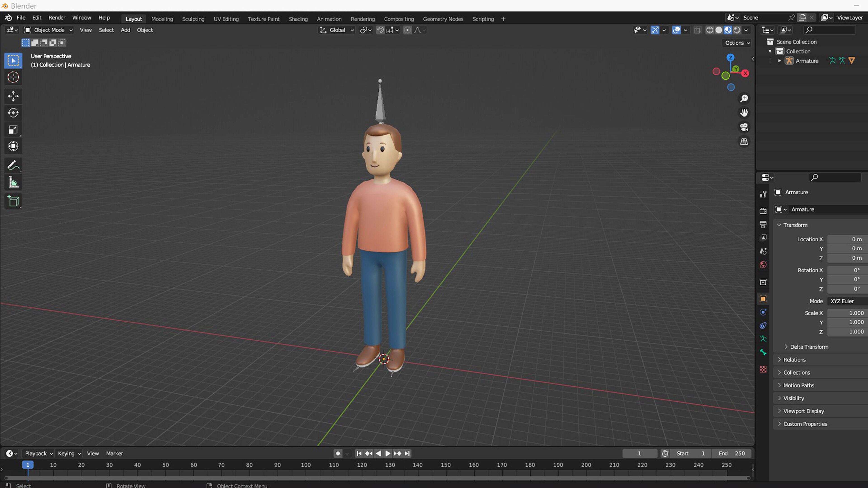
Task: Play the animation forward
Action: click(x=388, y=454)
